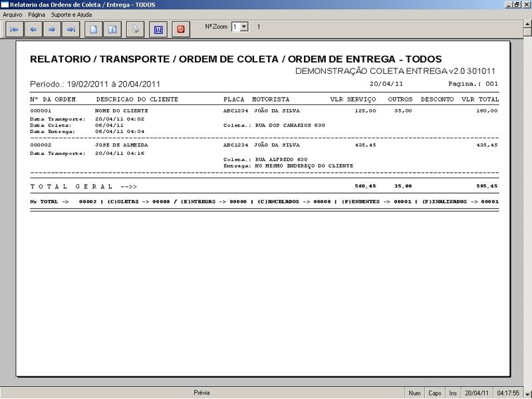Image resolution: width=532 pixels, height=399 pixels.
Task: Click DESCRICAO DO CLIENTE column header
Action: (x=137, y=99)
